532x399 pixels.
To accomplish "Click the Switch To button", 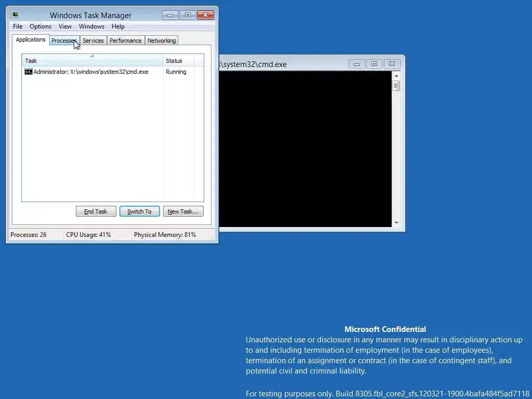I will pyautogui.click(x=139, y=211).
